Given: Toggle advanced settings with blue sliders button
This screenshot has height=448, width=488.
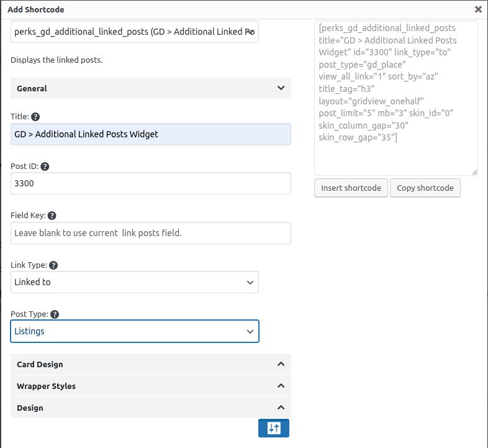Looking at the screenshot, I should pos(274,428).
